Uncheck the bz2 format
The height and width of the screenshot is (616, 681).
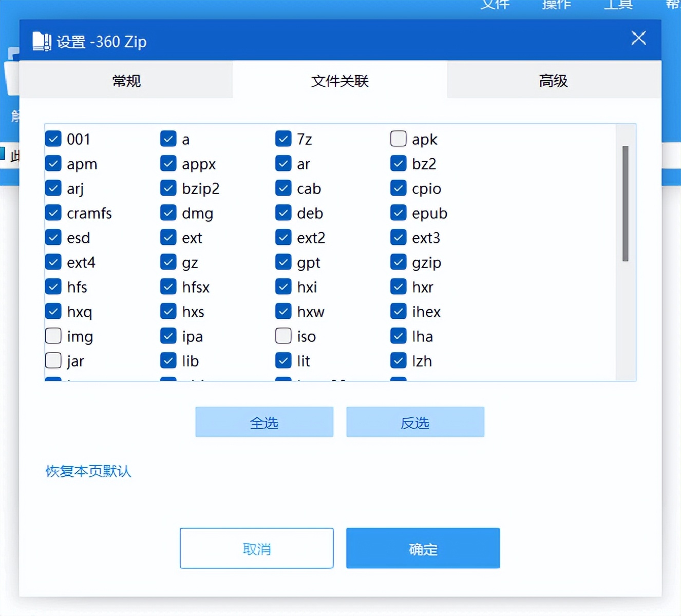pyautogui.click(x=399, y=163)
